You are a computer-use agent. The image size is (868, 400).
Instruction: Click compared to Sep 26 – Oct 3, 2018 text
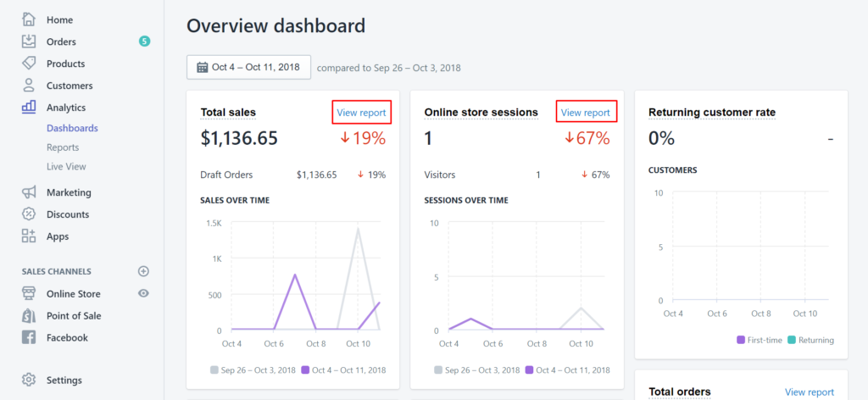388,69
